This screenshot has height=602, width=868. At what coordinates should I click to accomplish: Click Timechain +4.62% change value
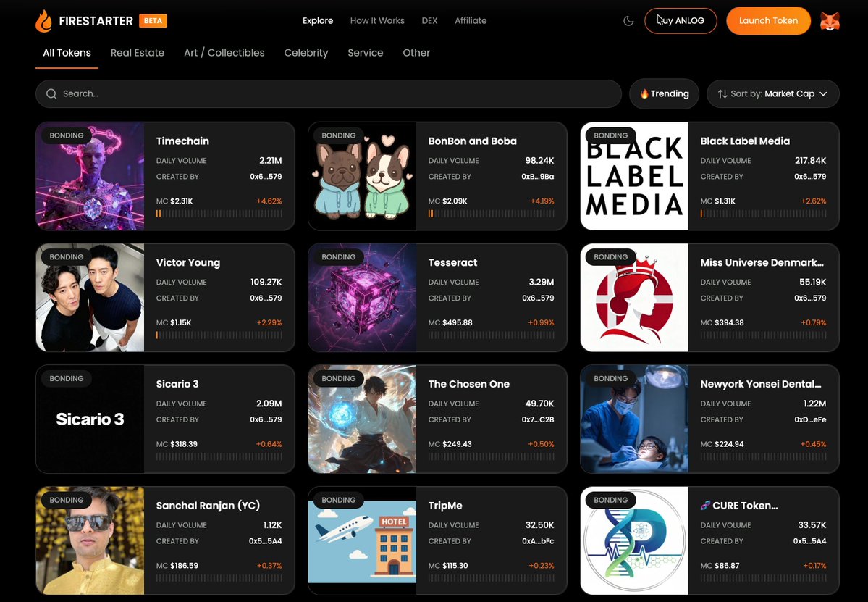(269, 201)
